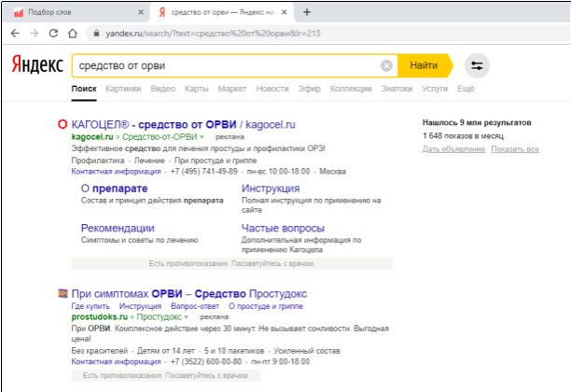Click the 1 648 показов в месяц text
Viewport: 572px width, 392px height.
[x=463, y=135]
